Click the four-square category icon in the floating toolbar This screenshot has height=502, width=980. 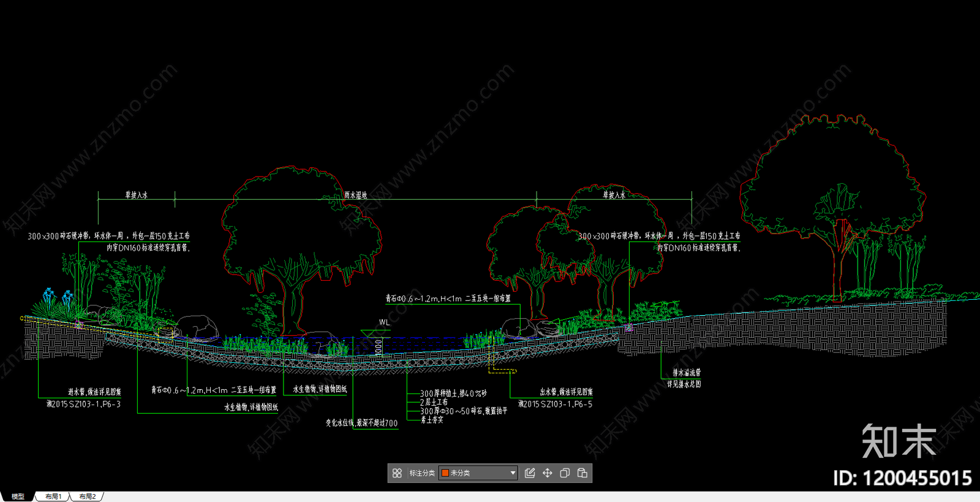coord(397,473)
